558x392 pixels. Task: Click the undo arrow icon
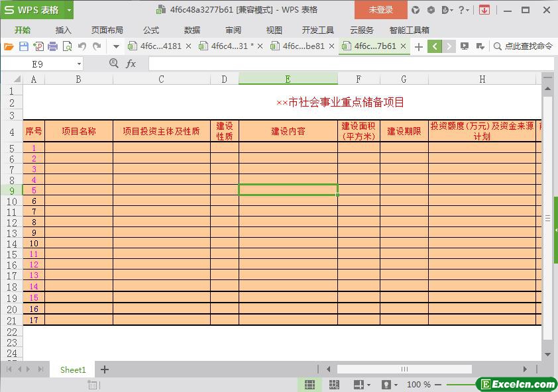[x=82, y=46]
